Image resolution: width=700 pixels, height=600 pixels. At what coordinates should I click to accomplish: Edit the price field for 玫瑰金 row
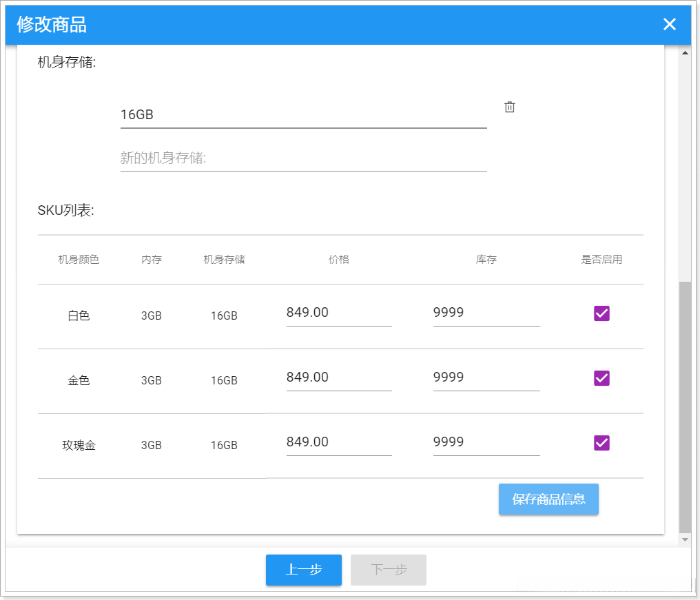(339, 442)
